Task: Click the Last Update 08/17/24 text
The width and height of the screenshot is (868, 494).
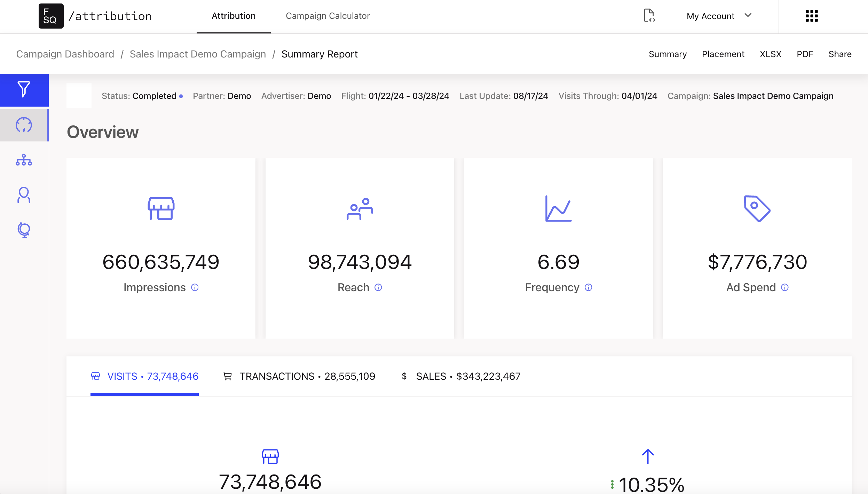Action: [504, 96]
